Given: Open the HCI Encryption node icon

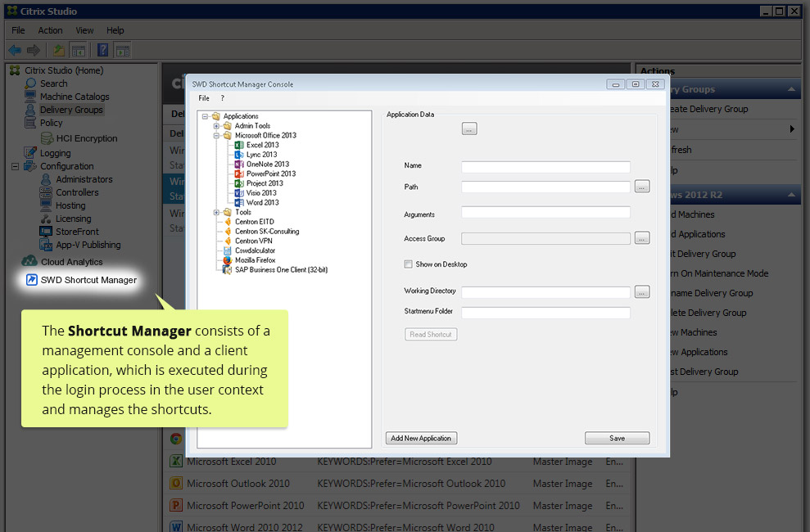Looking at the screenshot, I should 47,138.
